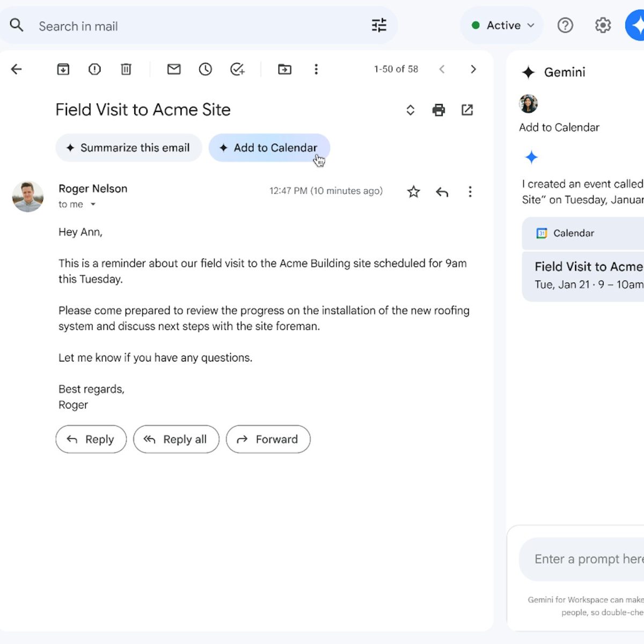The height and width of the screenshot is (644, 644).
Task: Click the Move to folder icon
Action: coord(284,69)
